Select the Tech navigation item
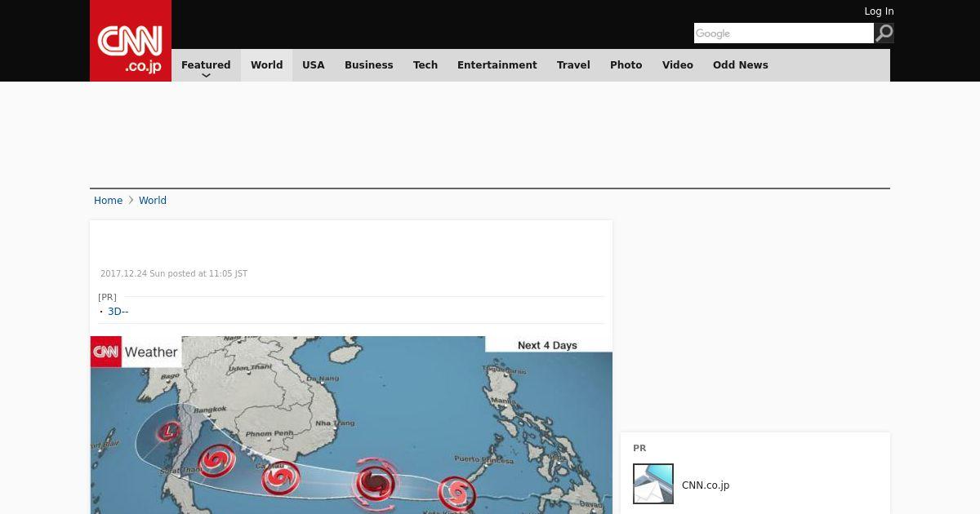 click(x=425, y=65)
